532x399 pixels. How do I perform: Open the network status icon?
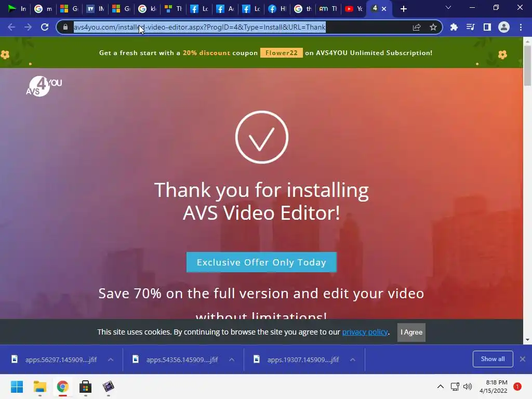click(x=455, y=387)
